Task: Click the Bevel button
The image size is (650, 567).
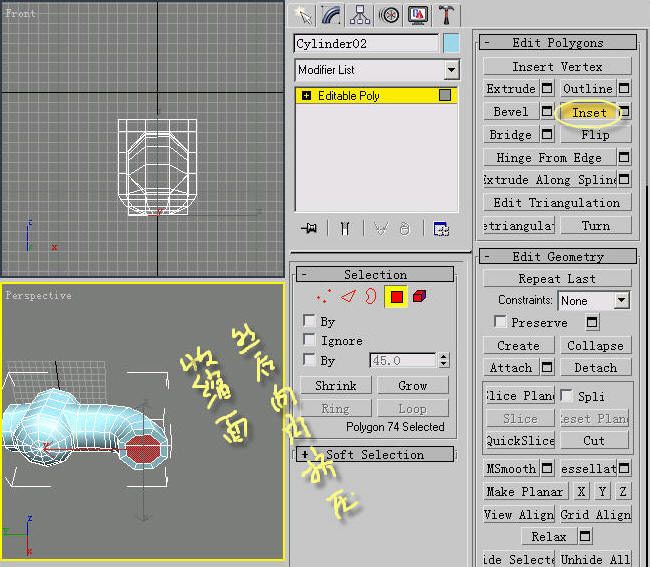Action: coord(511,111)
